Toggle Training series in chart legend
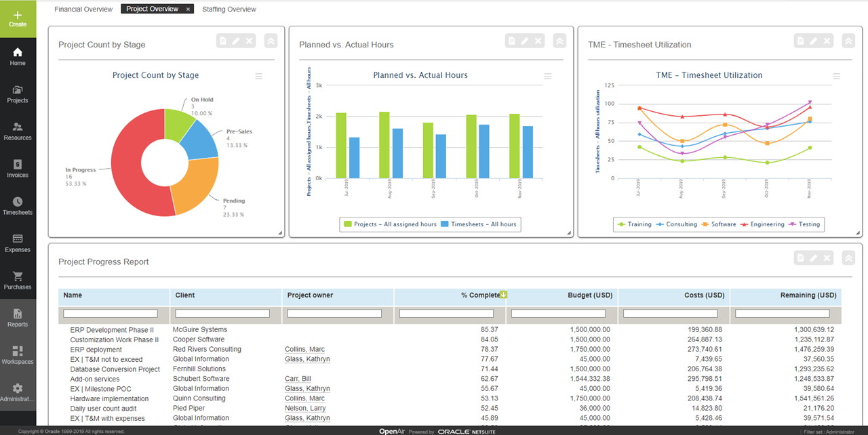 tap(634, 224)
